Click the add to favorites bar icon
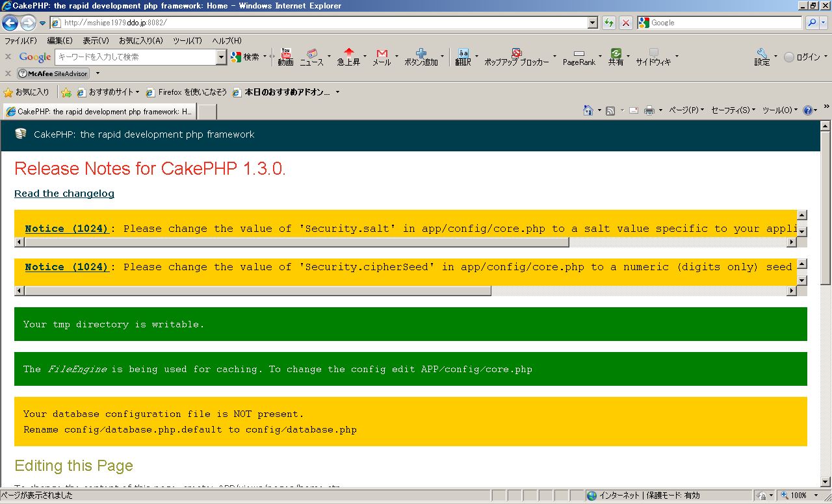The image size is (832, 504). pos(66,92)
